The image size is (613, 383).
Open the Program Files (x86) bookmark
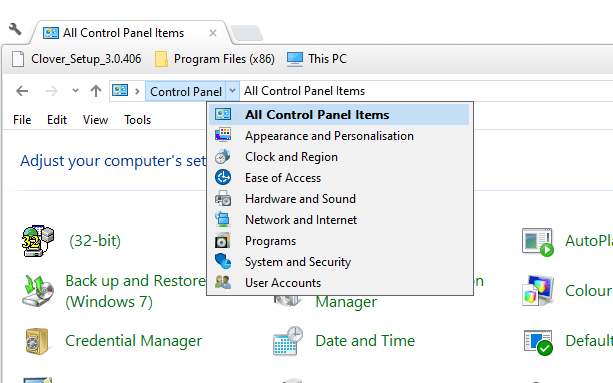coord(215,59)
